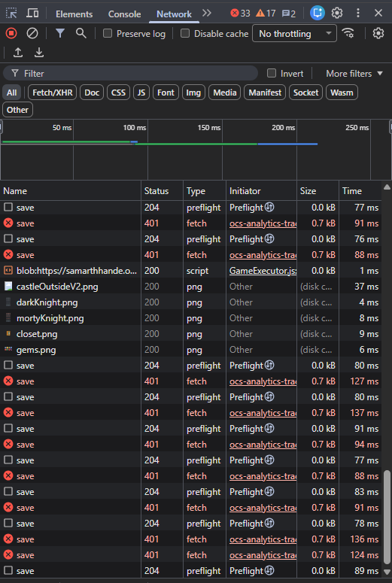Filter requests by CSS

tap(118, 93)
